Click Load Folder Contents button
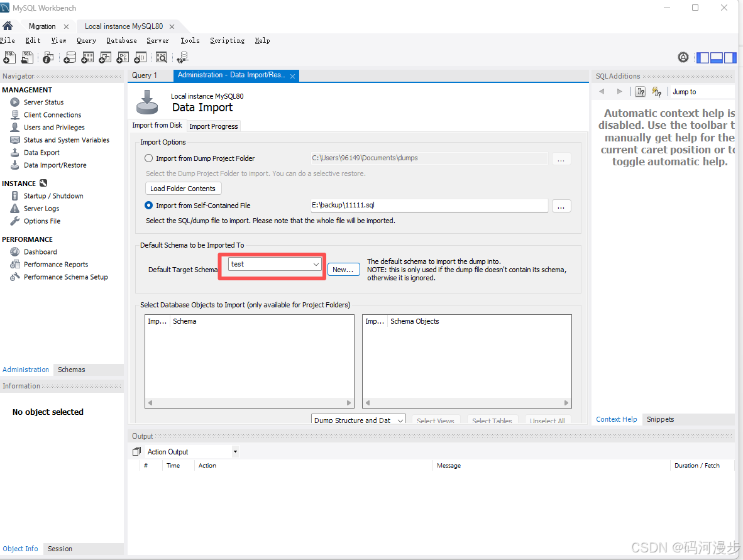 pos(183,188)
